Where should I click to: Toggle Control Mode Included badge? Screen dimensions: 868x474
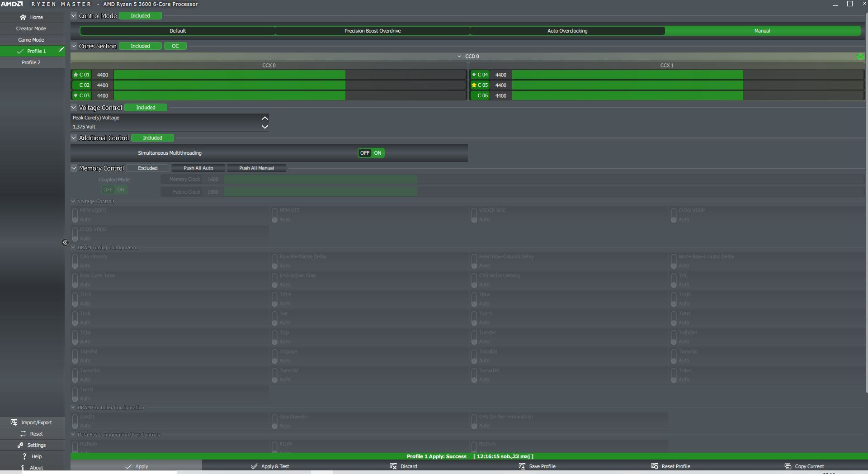coord(140,16)
